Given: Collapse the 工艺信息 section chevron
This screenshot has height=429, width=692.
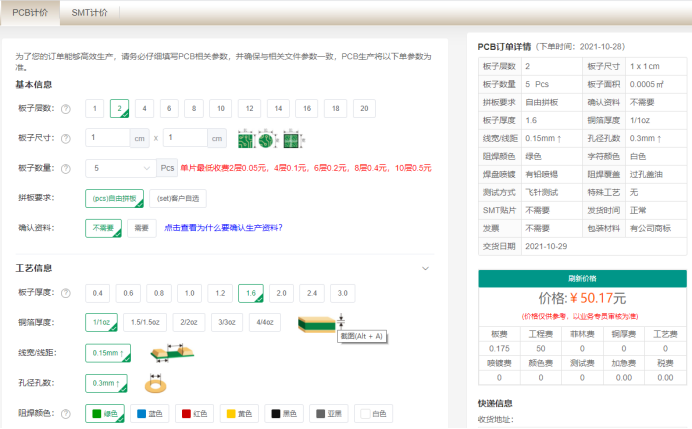Looking at the screenshot, I should pos(425,268).
